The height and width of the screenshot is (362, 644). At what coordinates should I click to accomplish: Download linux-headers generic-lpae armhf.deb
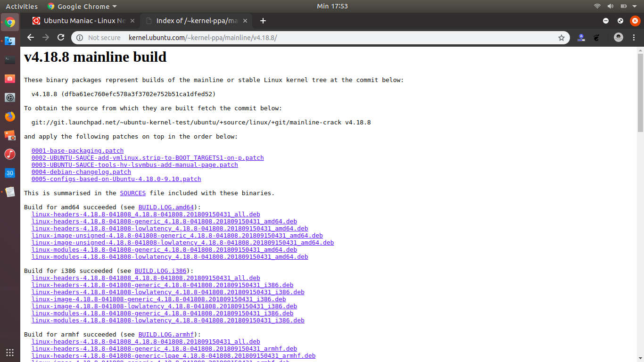[173, 356]
